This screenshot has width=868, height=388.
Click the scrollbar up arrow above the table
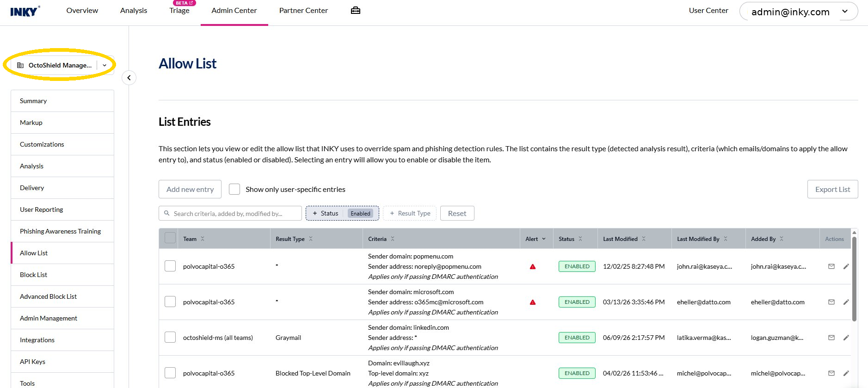[x=854, y=232]
